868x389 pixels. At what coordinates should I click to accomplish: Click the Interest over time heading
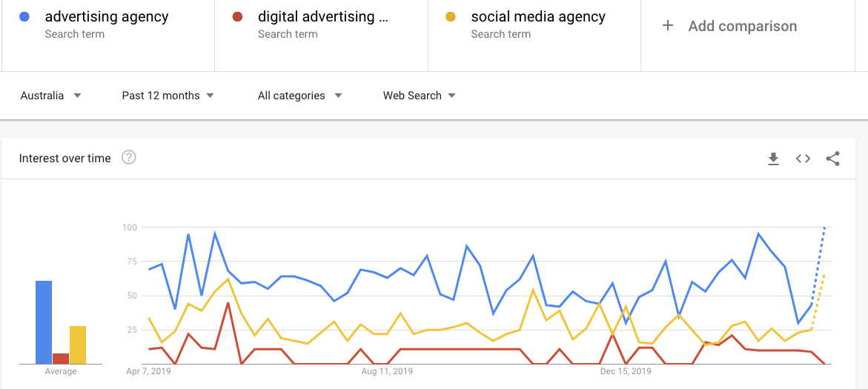click(x=65, y=158)
